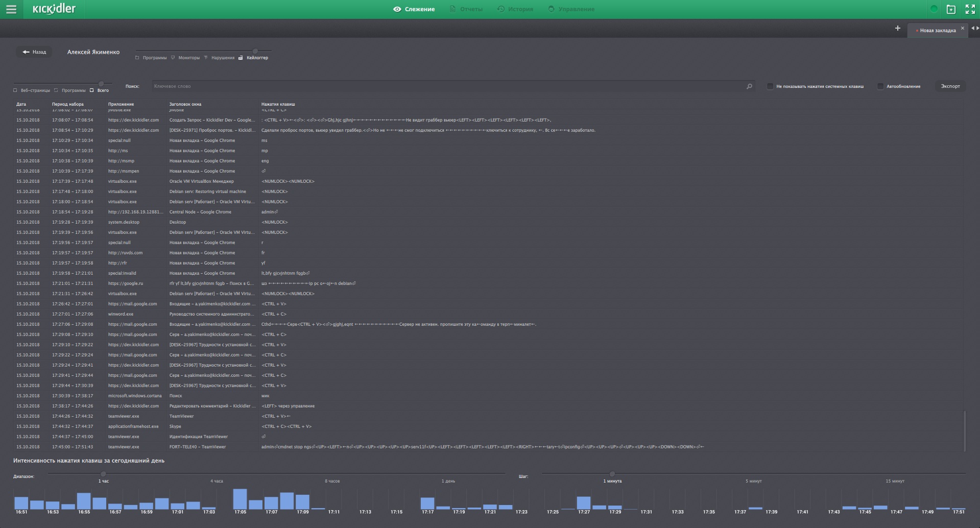Switch view to Мониторы mode
The height and width of the screenshot is (528, 980).
point(185,58)
